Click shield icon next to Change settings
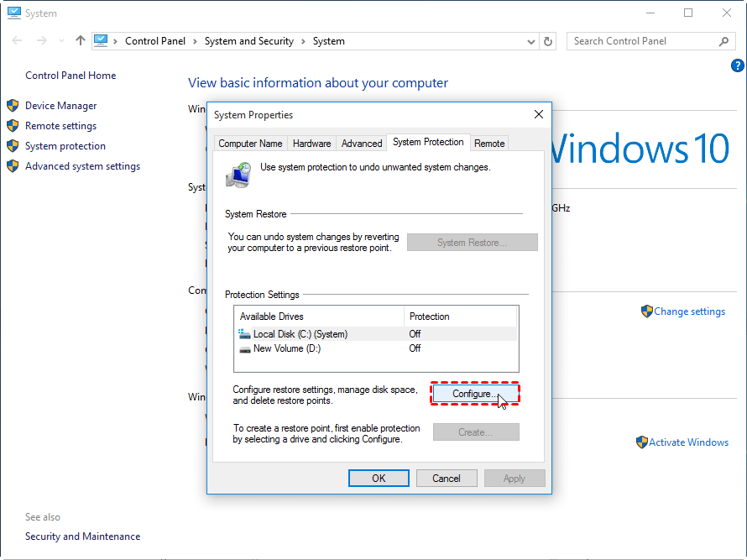The height and width of the screenshot is (560, 747). click(x=647, y=311)
